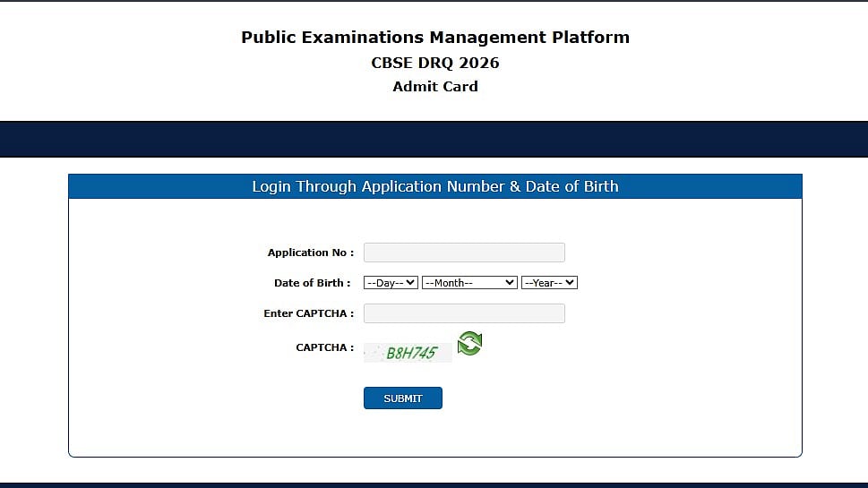Click the 'Date of Birth :' label

[313, 283]
